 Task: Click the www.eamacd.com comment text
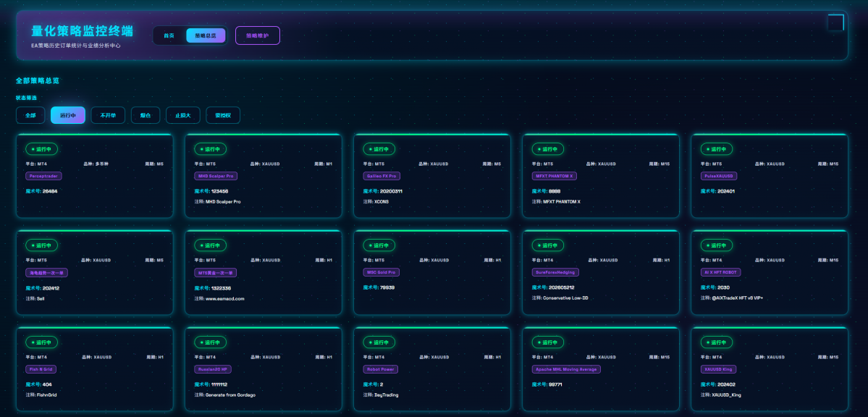224,298
